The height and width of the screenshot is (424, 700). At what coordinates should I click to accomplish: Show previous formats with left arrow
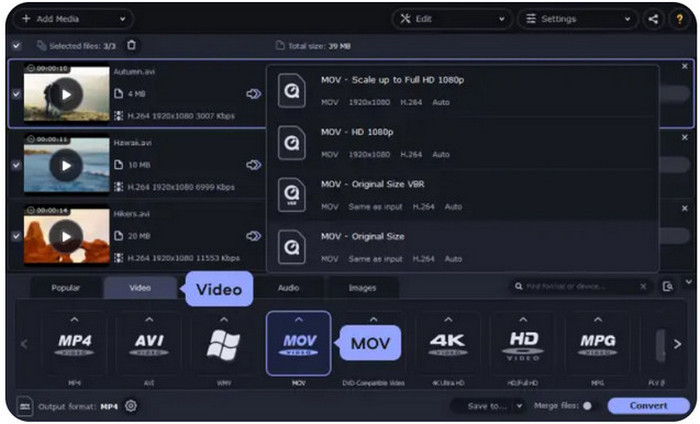24,344
